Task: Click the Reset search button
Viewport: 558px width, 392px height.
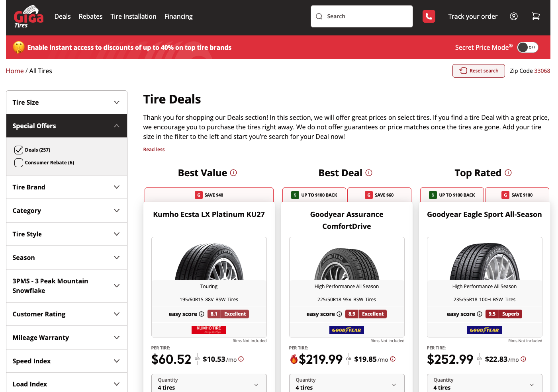Action: point(479,71)
